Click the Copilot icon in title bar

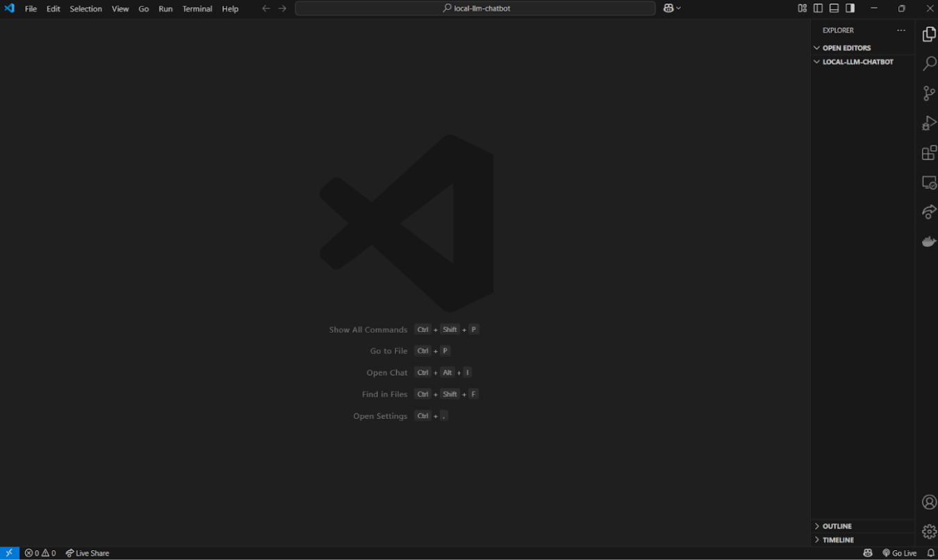(x=668, y=8)
